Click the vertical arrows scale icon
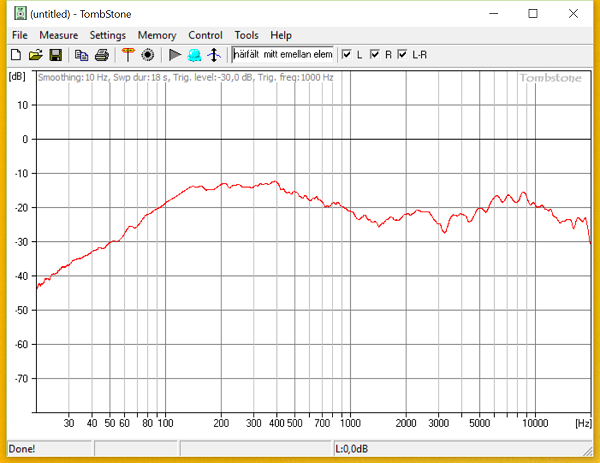This screenshot has width=600, height=463. tap(214, 55)
